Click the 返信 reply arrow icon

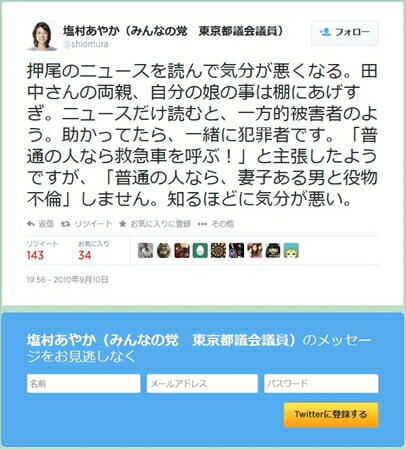click(x=31, y=224)
